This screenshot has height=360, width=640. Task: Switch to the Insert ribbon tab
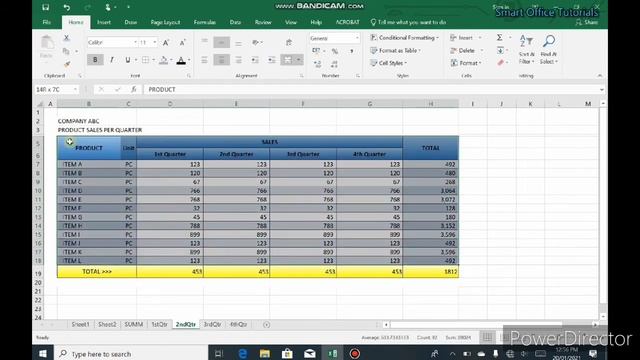104,22
